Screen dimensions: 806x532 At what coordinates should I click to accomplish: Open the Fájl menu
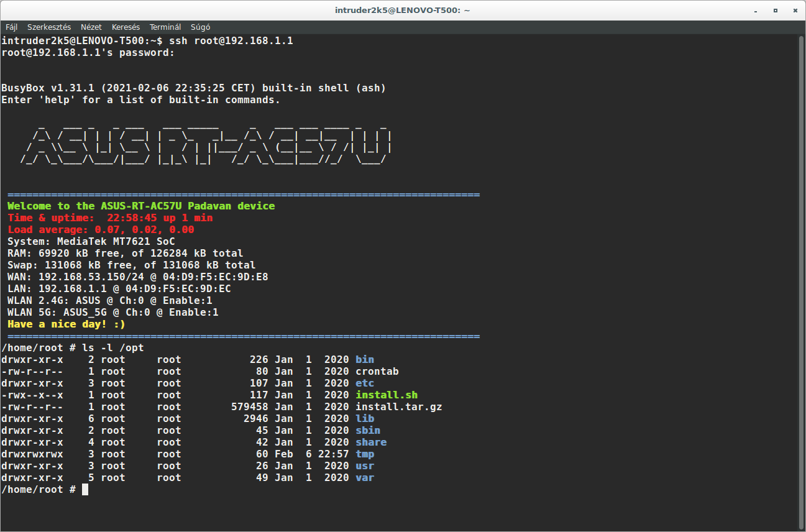tap(11, 27)
